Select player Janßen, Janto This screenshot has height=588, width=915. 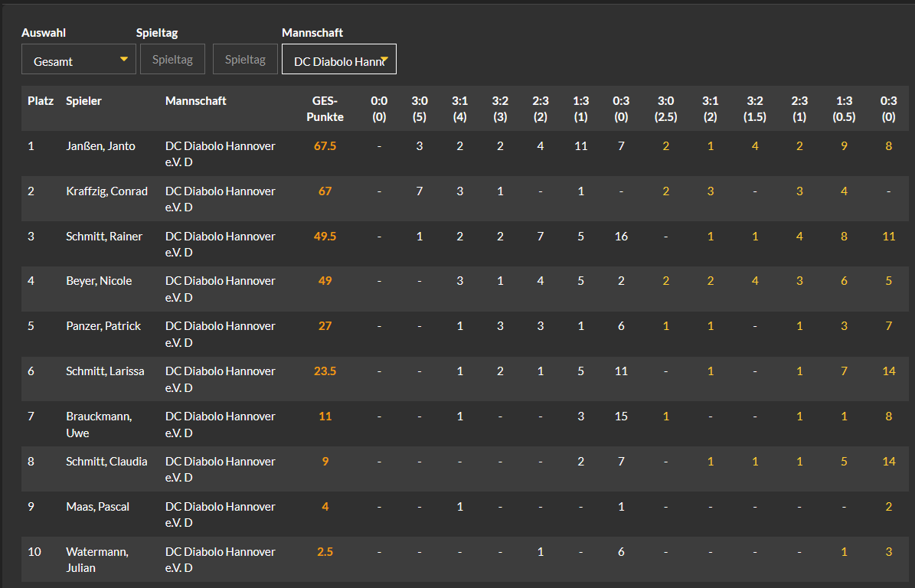click(x=100, y=145)
